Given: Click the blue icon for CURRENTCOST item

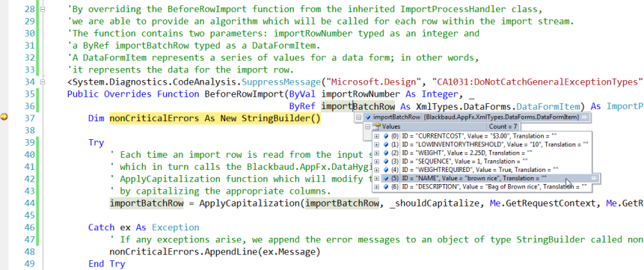Looking at the screenshot, I should [x=386, y=135].
